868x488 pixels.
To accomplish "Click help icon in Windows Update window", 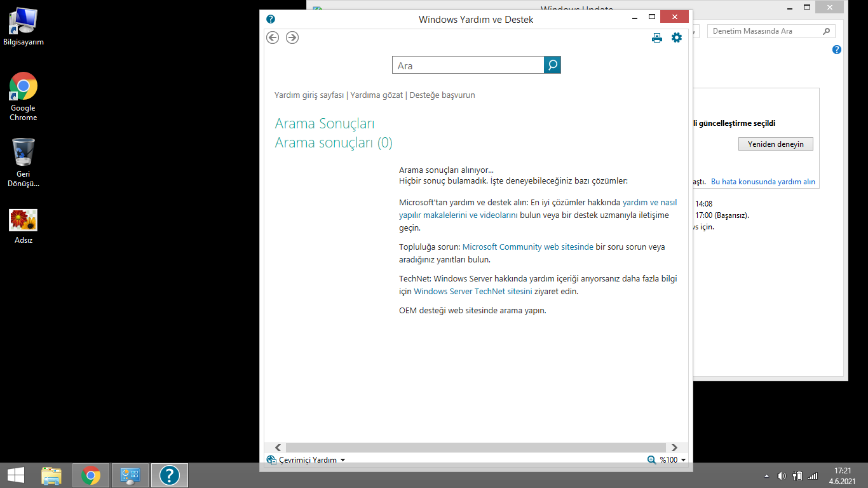I will click(x=837, y=50).
